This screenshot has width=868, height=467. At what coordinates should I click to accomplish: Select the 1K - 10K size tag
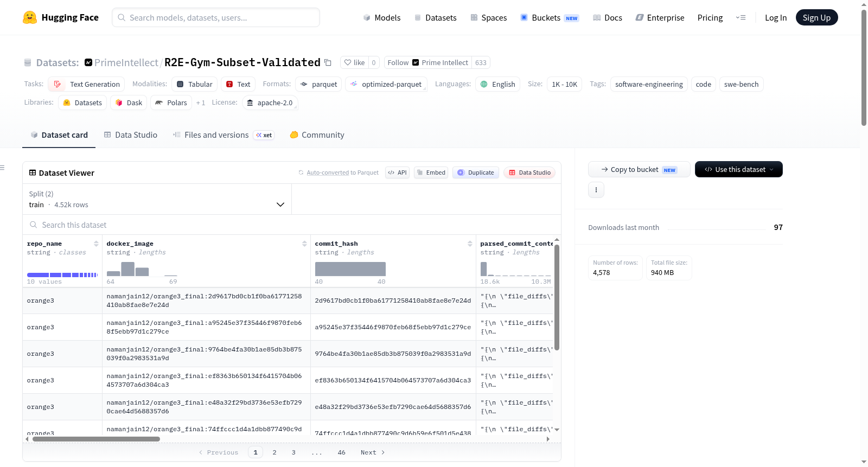pos(564,84)
